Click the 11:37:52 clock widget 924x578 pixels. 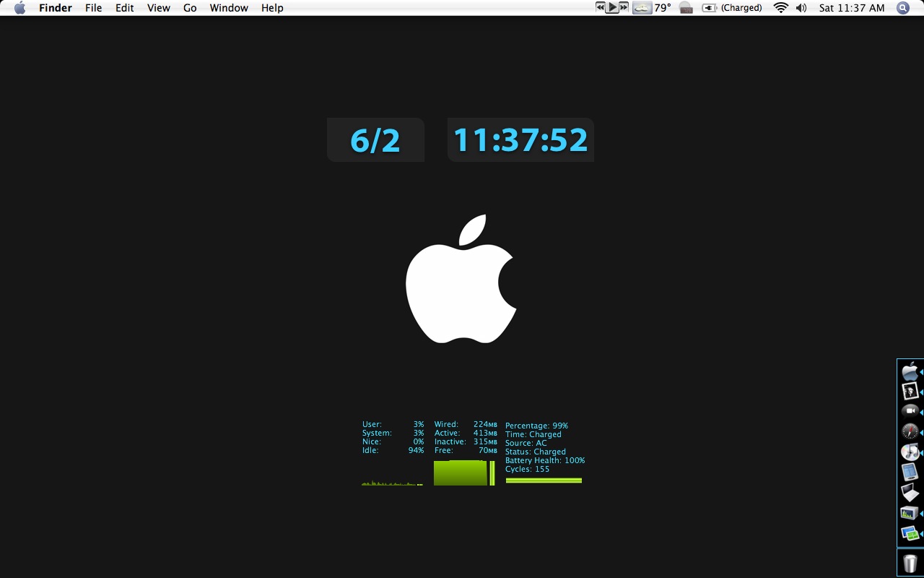tap(520, 139)
